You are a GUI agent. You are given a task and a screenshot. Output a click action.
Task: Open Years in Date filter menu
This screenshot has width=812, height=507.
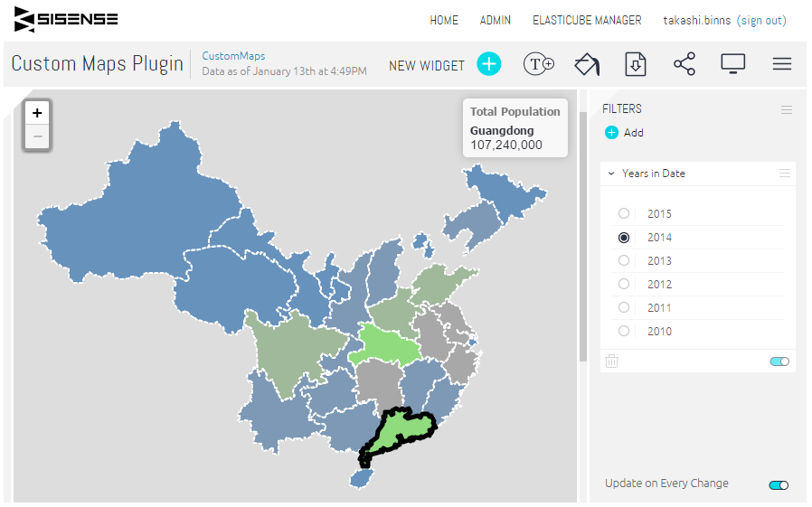click(x=785, y=174)
